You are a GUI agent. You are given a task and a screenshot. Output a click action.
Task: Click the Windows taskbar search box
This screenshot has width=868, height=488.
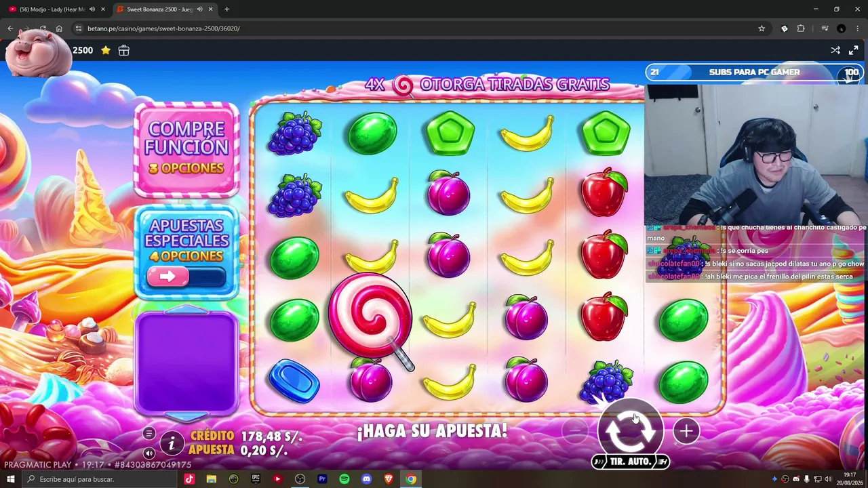100,479
